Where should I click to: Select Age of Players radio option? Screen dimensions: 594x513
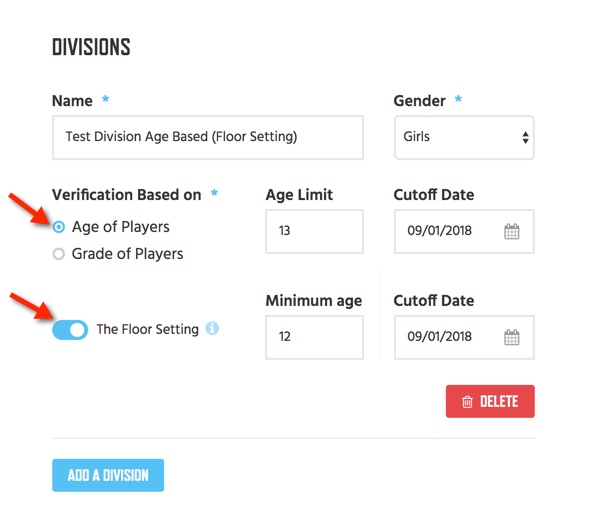pyautogui.click(x=59, y=227)
